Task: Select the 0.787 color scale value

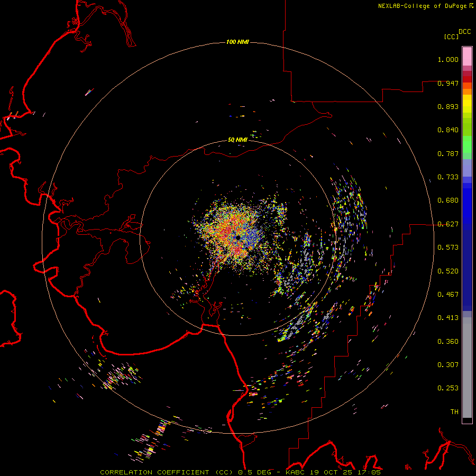Action: coord(448,153)
